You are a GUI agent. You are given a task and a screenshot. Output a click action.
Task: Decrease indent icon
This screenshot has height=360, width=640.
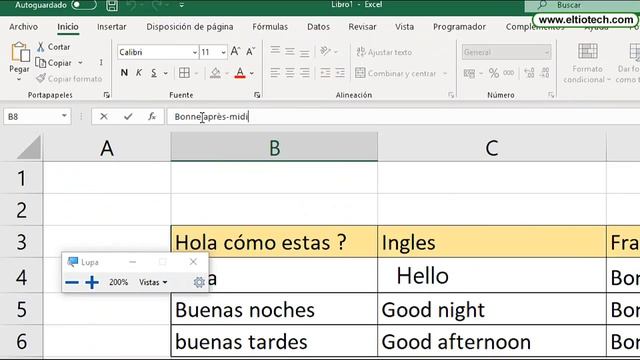point(325,73)
